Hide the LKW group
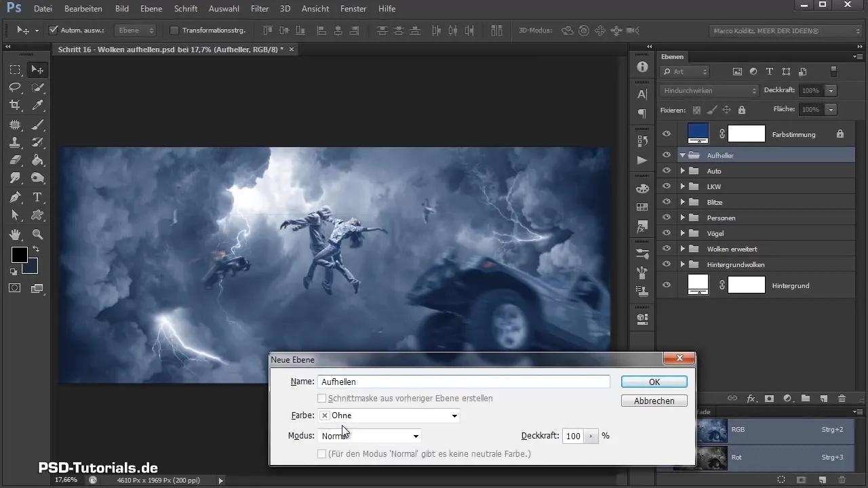The height and width of the screenshot is (488, 868). pos(667,186)
